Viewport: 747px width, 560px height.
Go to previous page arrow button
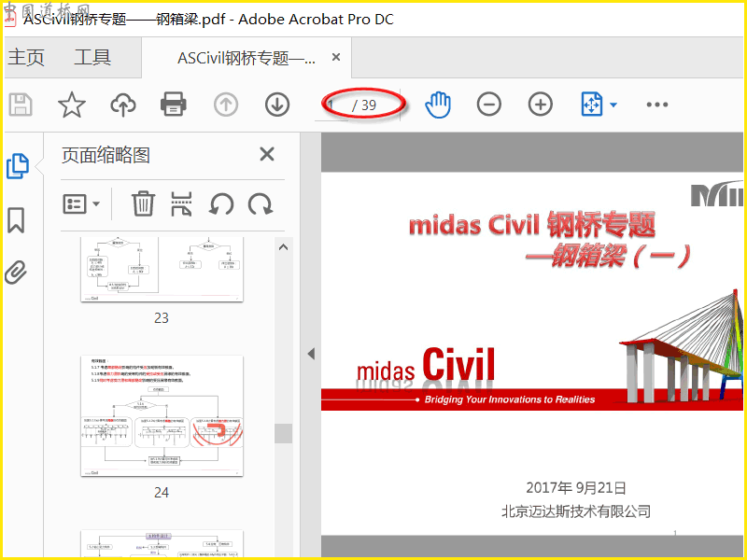(226, 105)
